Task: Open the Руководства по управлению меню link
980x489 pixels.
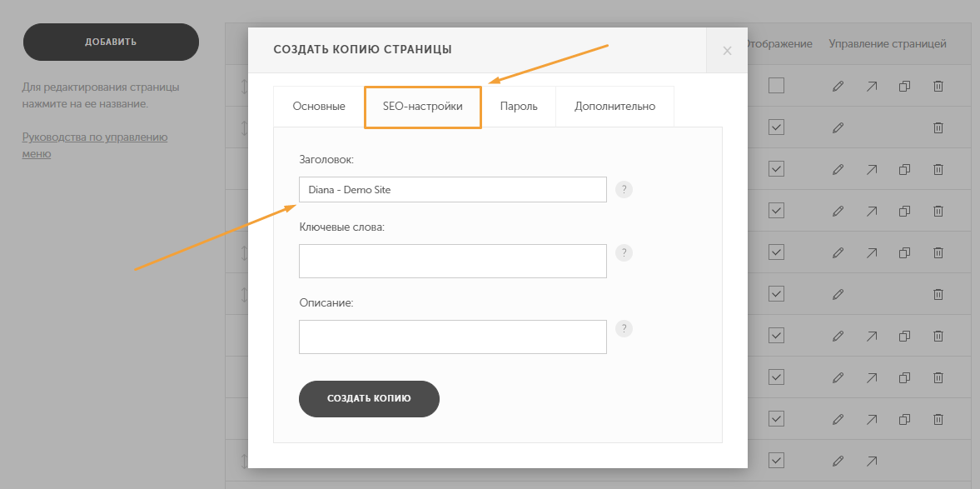Action: coord(94,145)
